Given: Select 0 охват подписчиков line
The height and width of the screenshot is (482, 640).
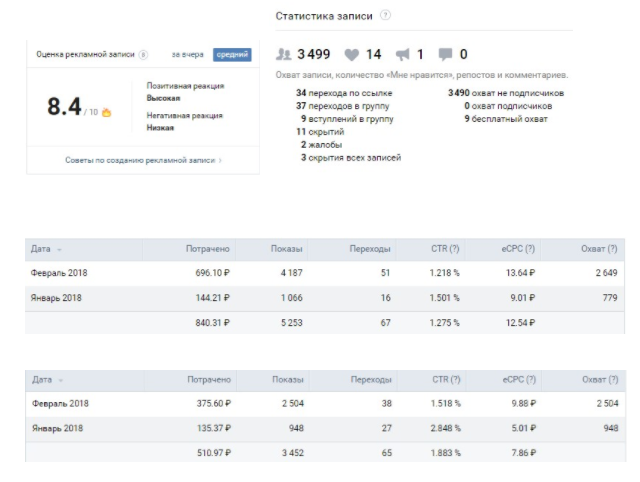Looking at the screenshot, I should (508, 106).
